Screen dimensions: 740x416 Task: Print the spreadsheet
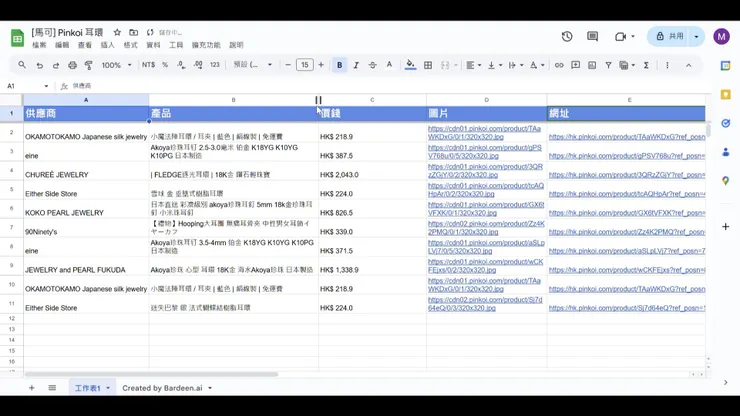72,65
